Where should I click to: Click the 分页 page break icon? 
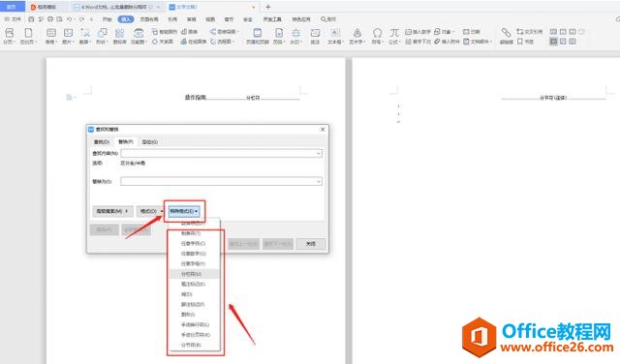click(9, 33)
